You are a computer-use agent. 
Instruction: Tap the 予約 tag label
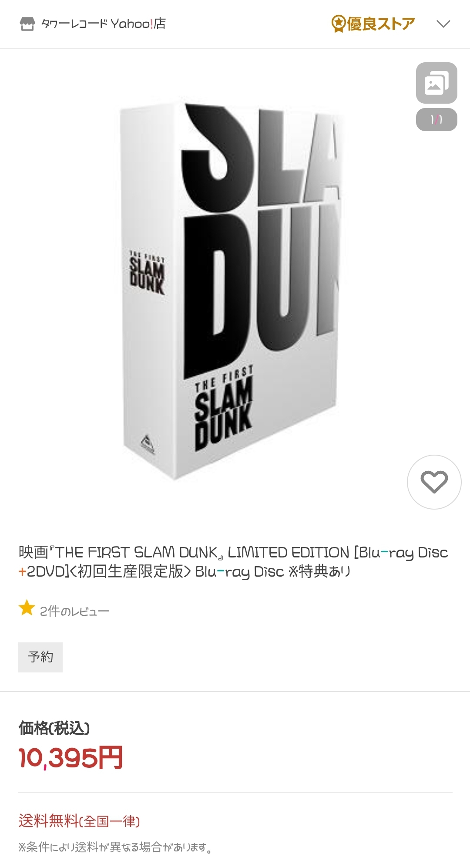coord(40,657)
